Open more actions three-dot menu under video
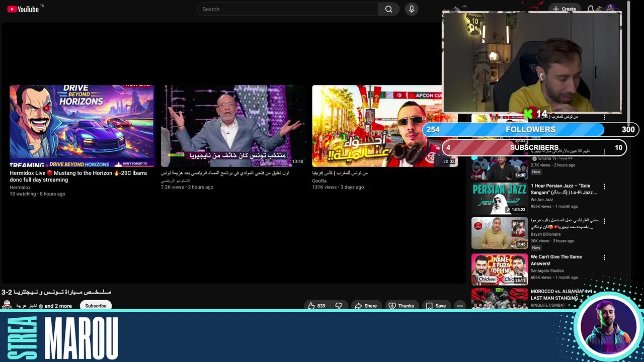 click(460, 306)
